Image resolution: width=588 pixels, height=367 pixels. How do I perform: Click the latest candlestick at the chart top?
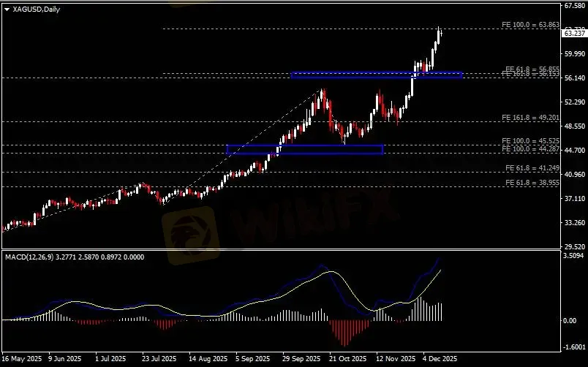[440, 33]
